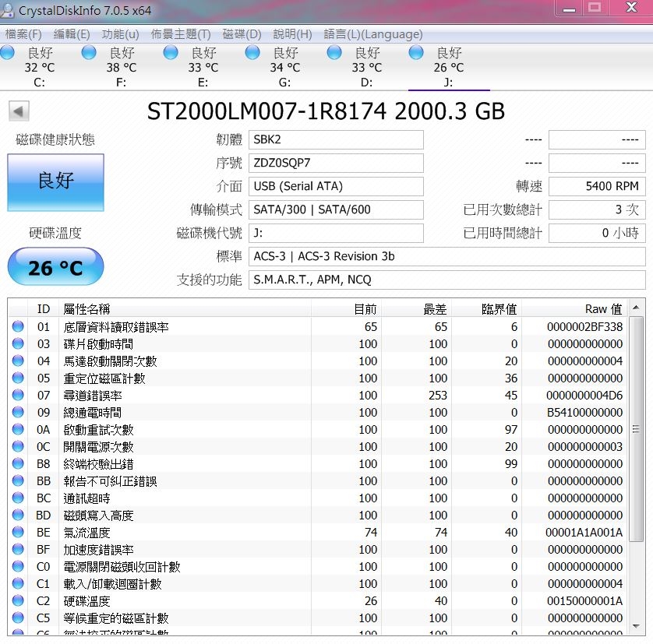Image resolution: width=653 pixels, height=644 pixels.
Task: Click the attribute list vertical scrollbar thumb
Action: pyautogui.click(x=636, y=429)
